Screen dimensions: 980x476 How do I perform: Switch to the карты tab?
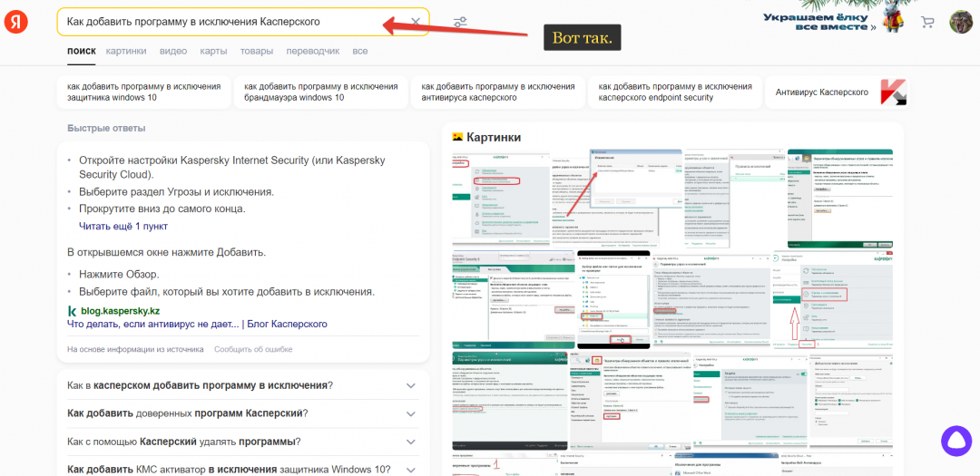tap(214, 51)
